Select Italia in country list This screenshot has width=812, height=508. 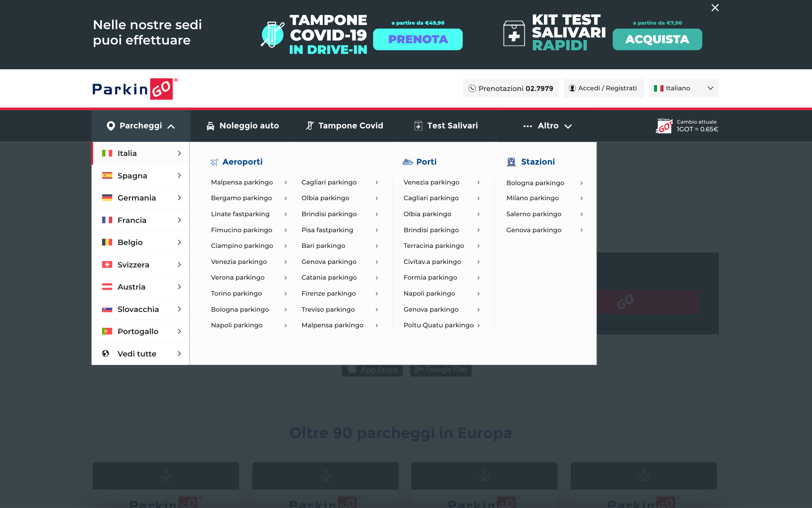pos(141,153)
